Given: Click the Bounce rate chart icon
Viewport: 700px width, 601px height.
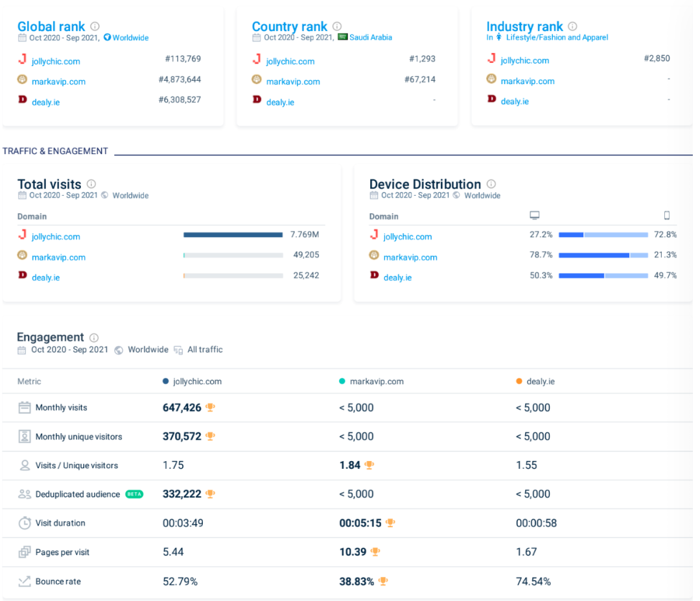Looking at the screenshot, I should (x=25, y=581).
